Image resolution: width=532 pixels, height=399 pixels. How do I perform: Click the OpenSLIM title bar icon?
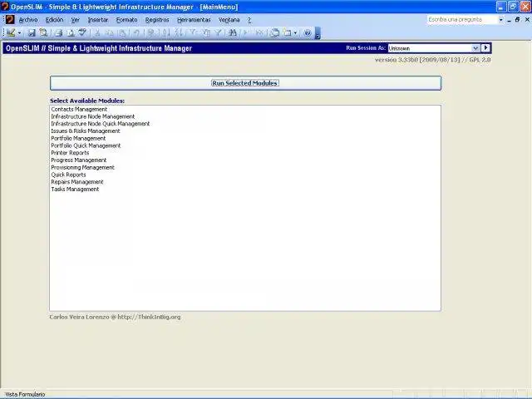pos(5,6)
